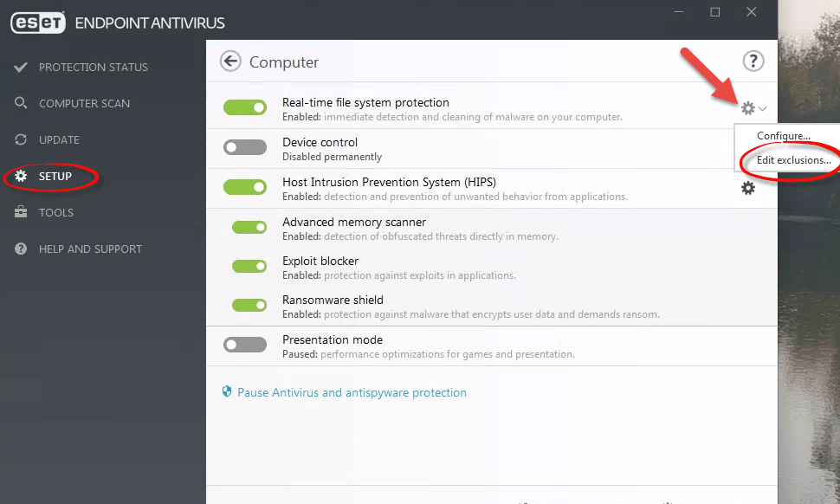The image size is (840, 504).
Task: Click the Advanced memory scanner label
Action: coord(354,222)
